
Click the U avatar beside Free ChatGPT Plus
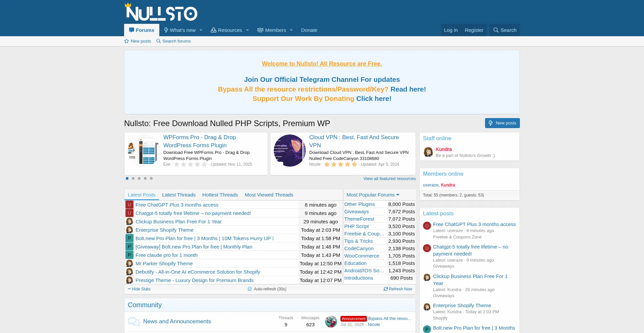click(x=129, y=205)
